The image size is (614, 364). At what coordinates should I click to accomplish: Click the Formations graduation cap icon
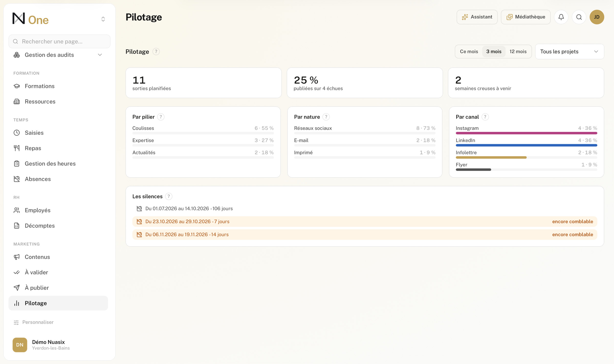(17, 86)
